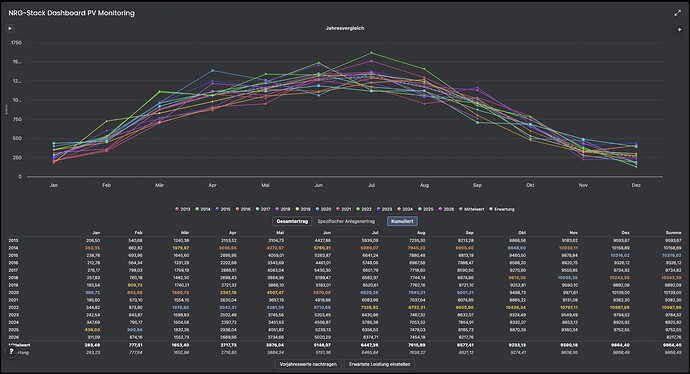Click the 2014 row label in the table
The image size is (690, 374).
tap(13, 248)
